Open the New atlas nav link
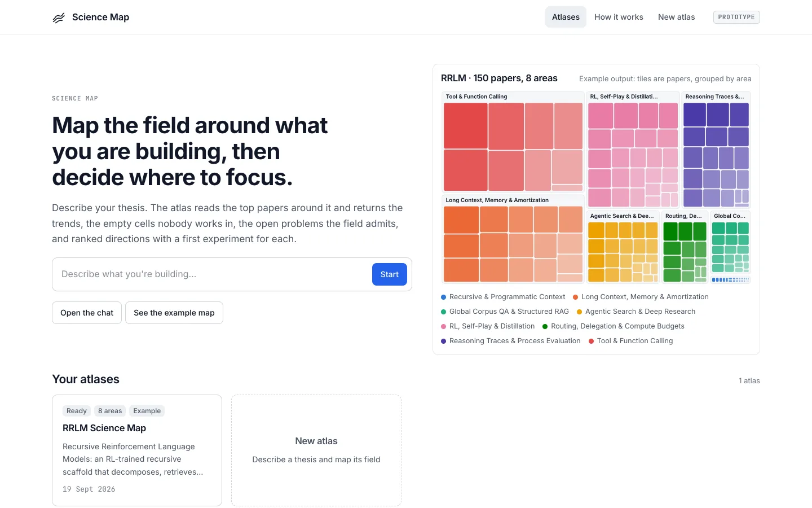Screen dimensions: 812x508 (676, 17)
